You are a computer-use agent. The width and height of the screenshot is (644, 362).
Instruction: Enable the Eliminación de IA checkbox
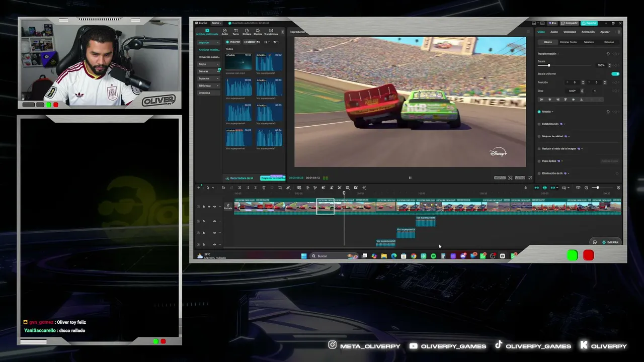pyautogui.click(x=539, y=173)
